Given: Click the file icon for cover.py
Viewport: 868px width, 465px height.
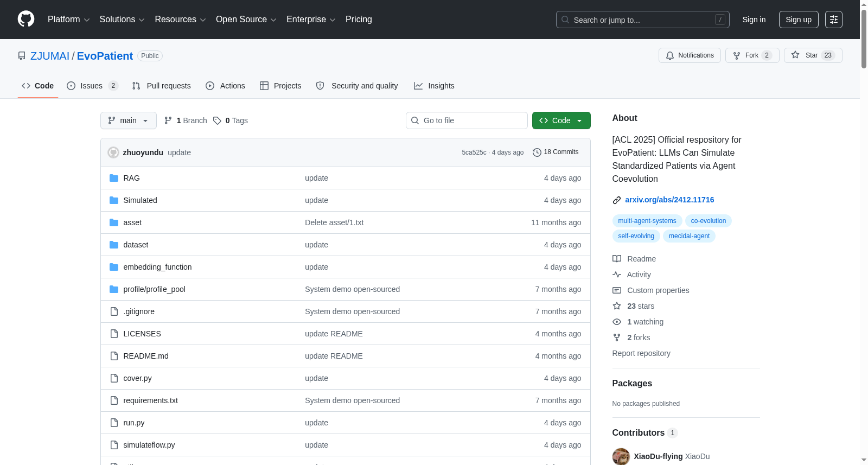Looking at the screenshot, I should (114, 378).
